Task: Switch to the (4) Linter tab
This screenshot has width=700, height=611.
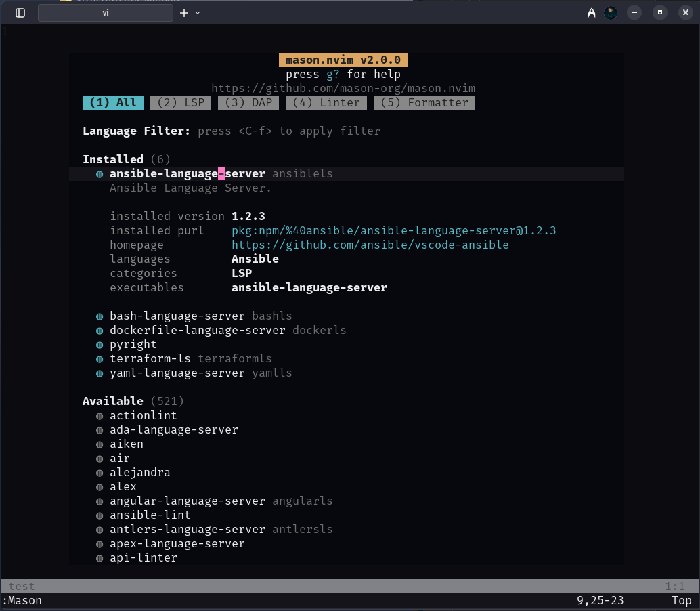Action: 326,103
